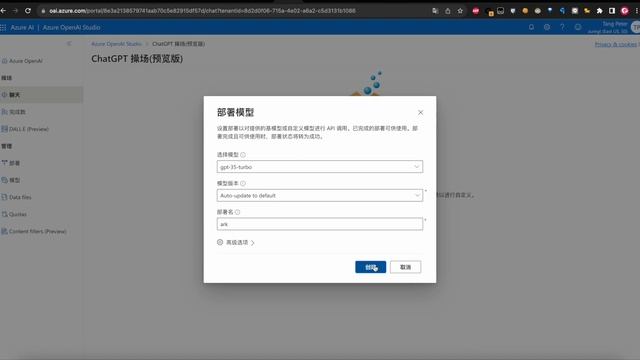
Task: Open the Auto-update to default version dropdown
Action: 320,195
